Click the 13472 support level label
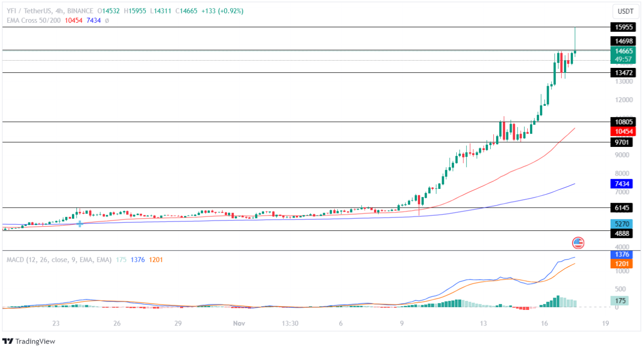 pyautogui.click(x=623, y=72)
